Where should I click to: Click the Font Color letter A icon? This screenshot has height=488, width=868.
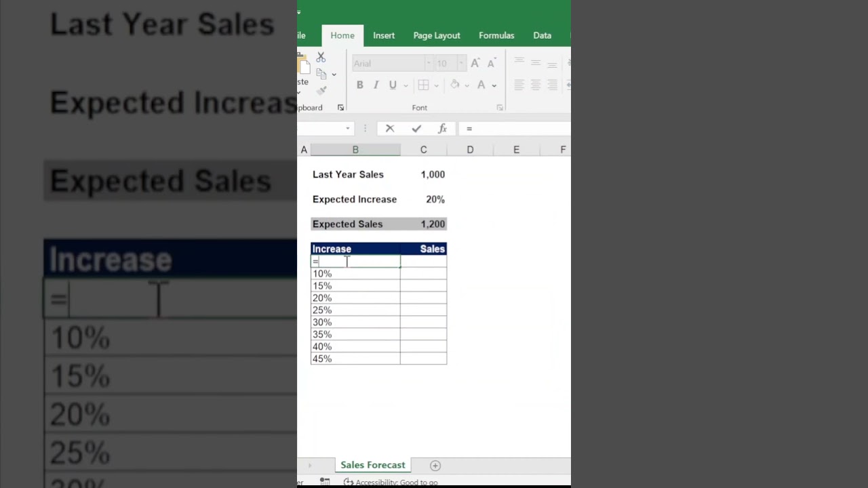[481, 85]
